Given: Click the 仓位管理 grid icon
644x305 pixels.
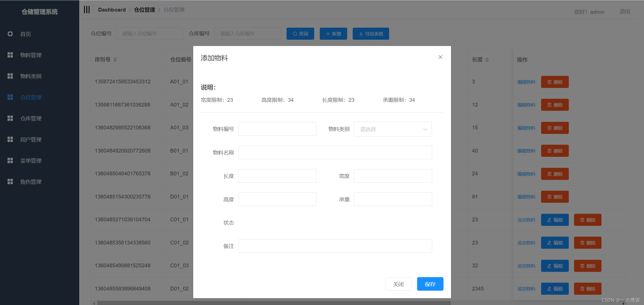Looking at the screenshot, I should point(10,97).
